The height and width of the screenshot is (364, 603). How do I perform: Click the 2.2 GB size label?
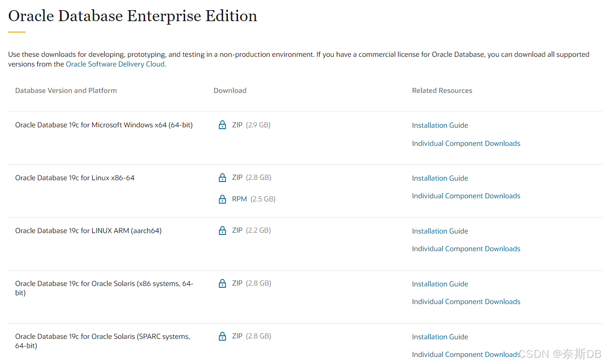point(258,230)
